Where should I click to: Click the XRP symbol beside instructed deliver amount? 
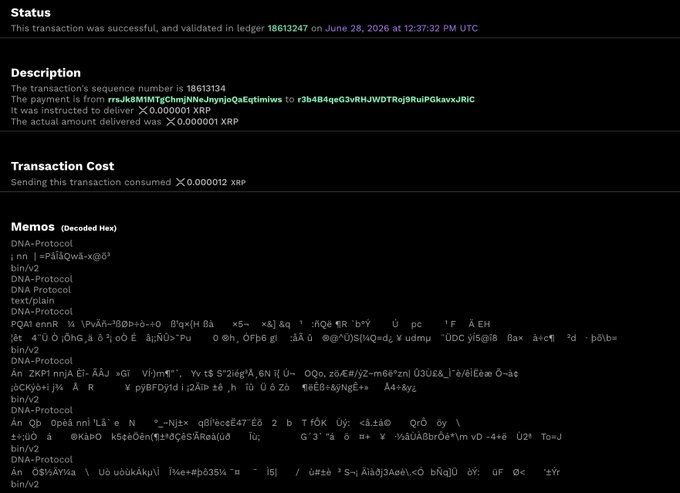click(143, 111)
